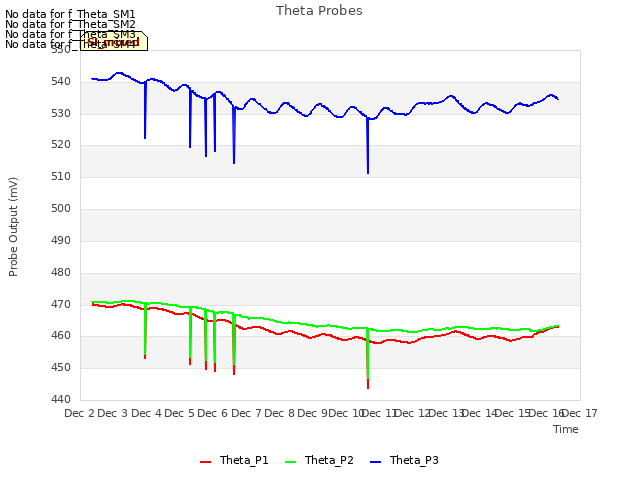Click the 490 y-axis tick label
640x480 pixels.
point(61,240)
